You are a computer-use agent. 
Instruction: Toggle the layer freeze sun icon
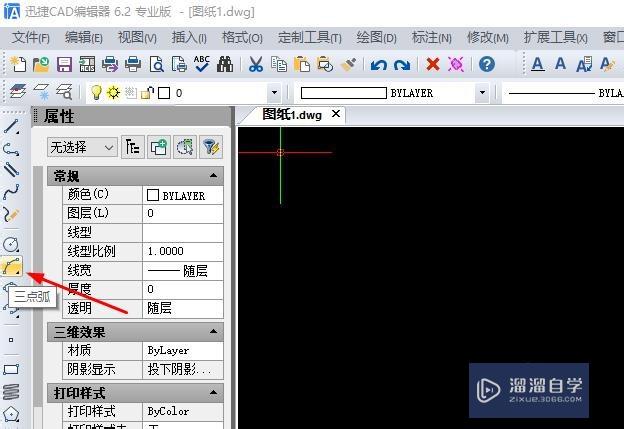(x=113, y=93)
